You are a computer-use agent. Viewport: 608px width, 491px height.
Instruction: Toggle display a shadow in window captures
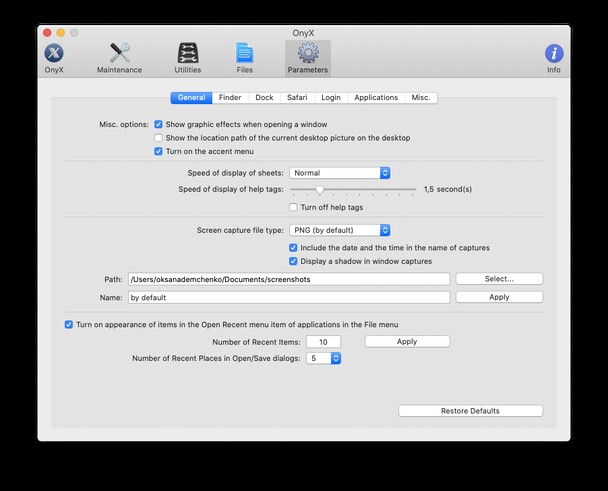click(293, 261)
